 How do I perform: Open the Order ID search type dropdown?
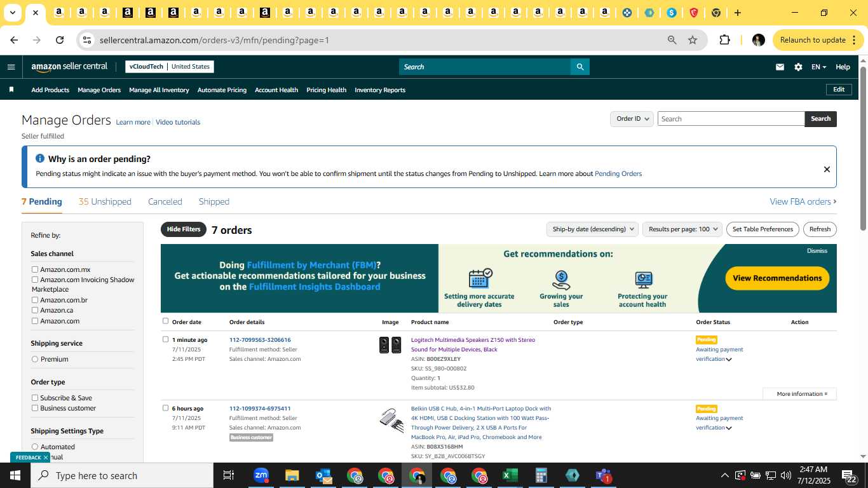632,119
